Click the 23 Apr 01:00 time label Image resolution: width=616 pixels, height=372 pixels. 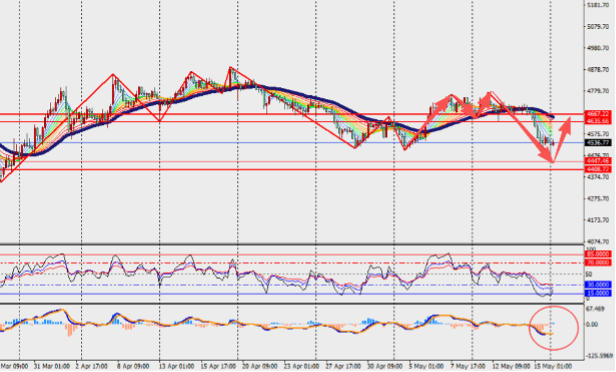click(x=301, y=366)
